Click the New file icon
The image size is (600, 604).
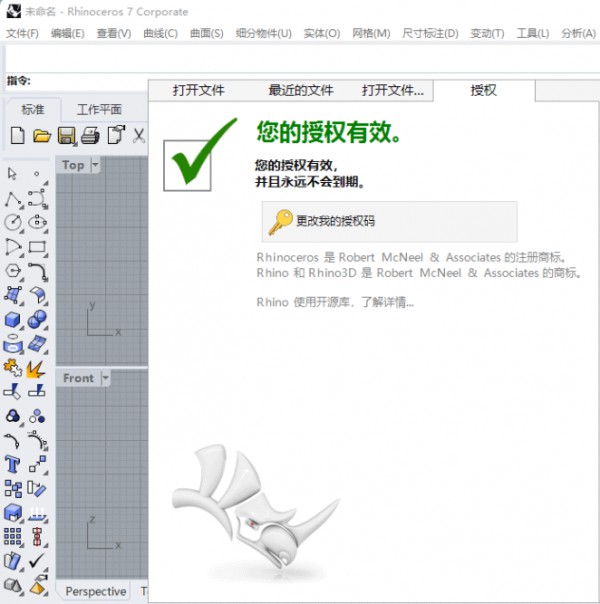(x=17, y=135)
